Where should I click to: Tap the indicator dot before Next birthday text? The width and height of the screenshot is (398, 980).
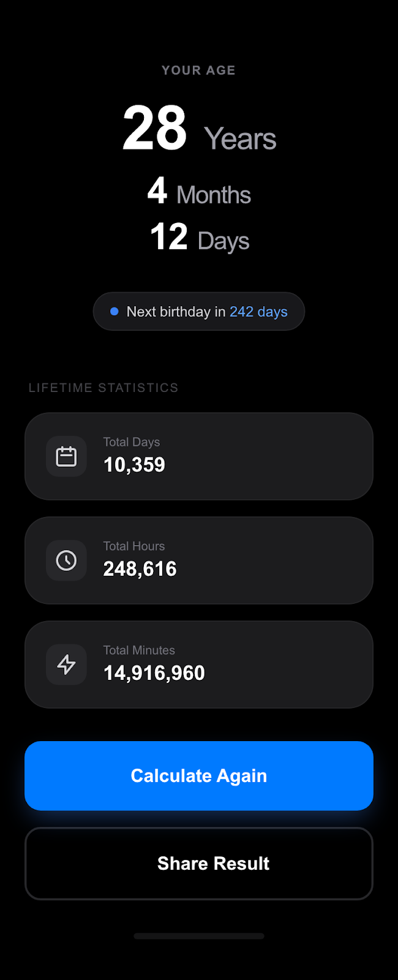click(114, 311)
